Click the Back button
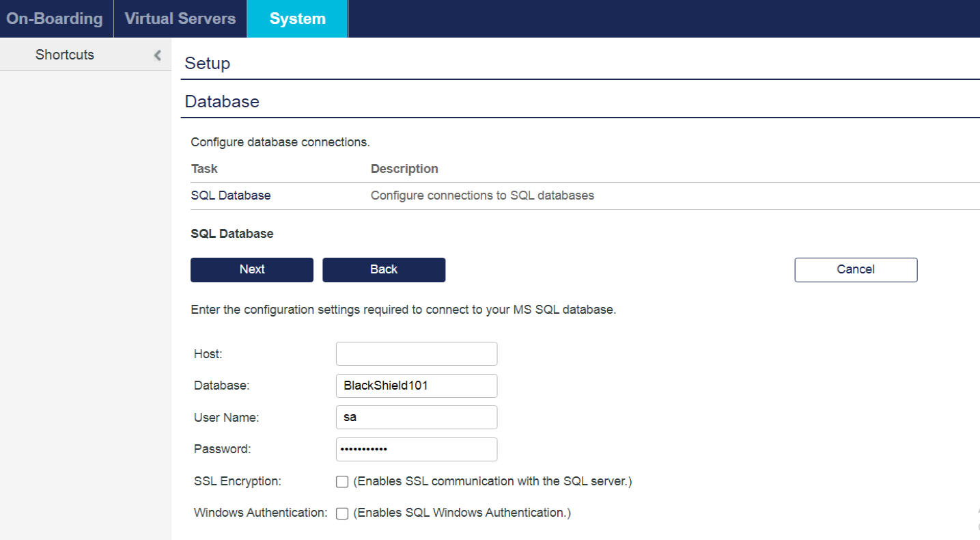 point(383,269)
